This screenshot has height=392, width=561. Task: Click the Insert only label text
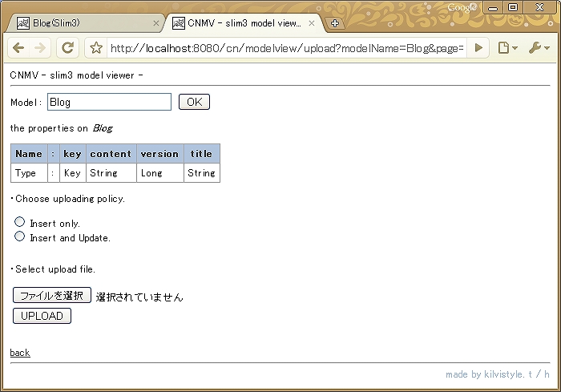54,224
